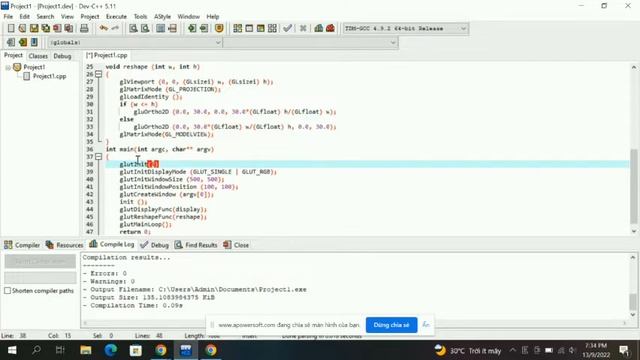Open the Execute menu
This screenshot has width=640, height=360.
point(116,16)
